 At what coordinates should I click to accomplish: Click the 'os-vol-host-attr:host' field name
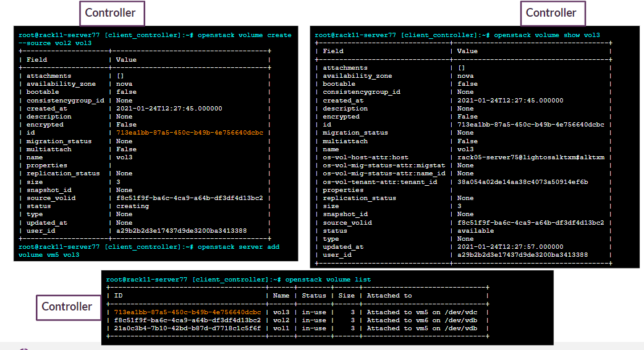click(365, 157)
